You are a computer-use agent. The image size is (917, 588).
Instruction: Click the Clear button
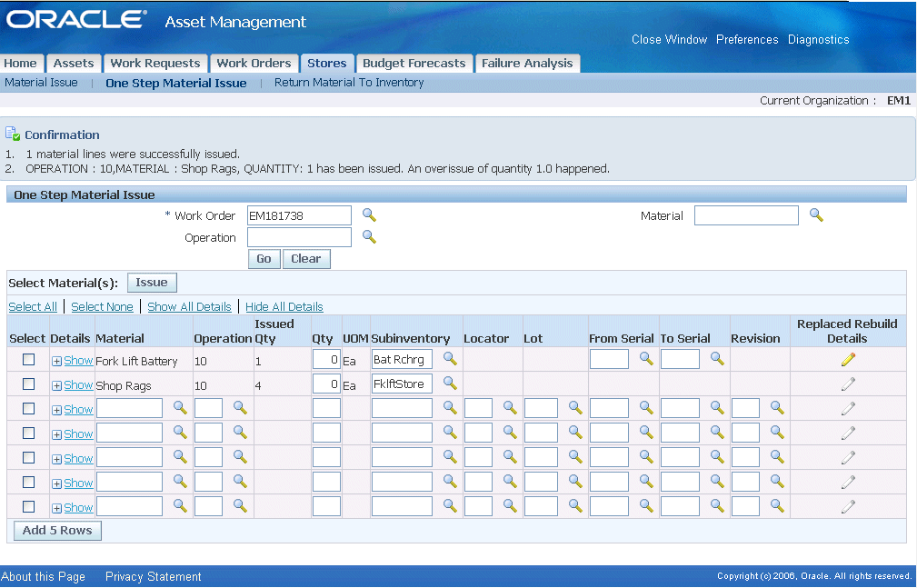point(306,259)
